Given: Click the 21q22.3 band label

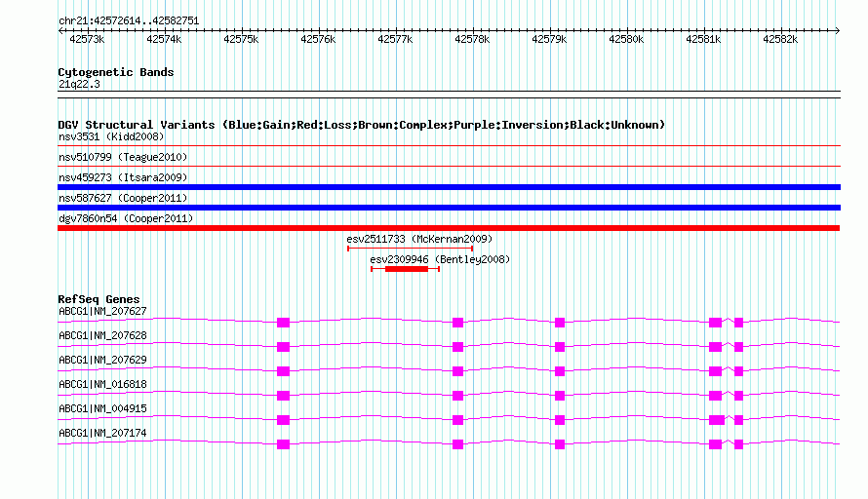Looking at the screenshot, I should point(79,84).
